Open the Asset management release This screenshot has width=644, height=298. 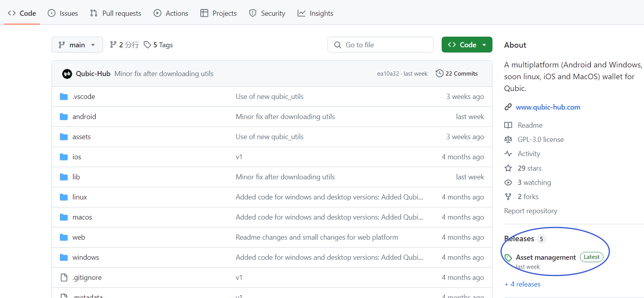(x=546, y=257)
